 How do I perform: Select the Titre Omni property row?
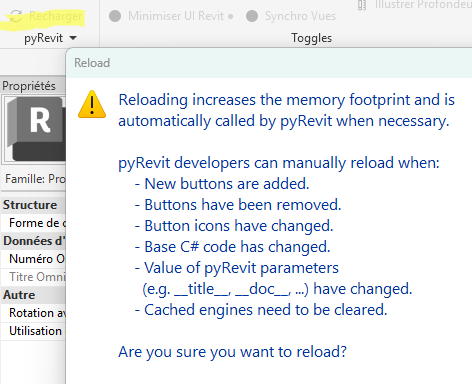coord(33,277)
